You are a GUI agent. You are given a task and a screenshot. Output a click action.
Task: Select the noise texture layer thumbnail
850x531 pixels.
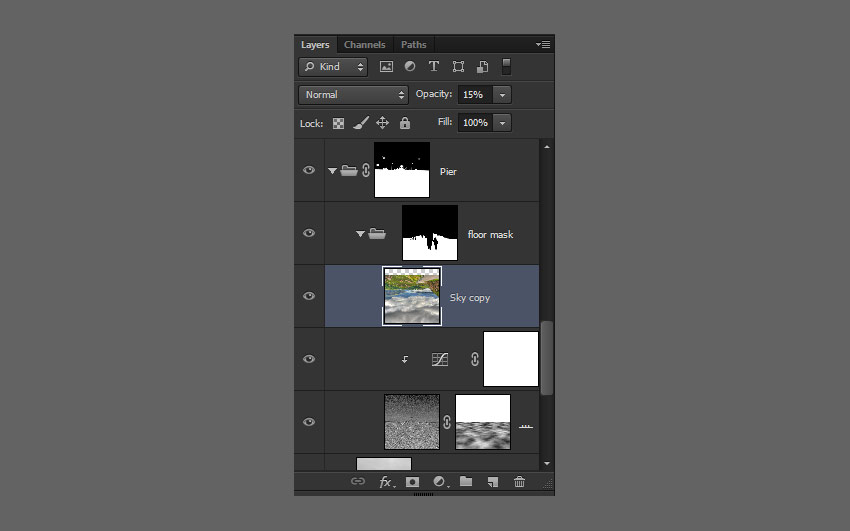pos(412,422)
